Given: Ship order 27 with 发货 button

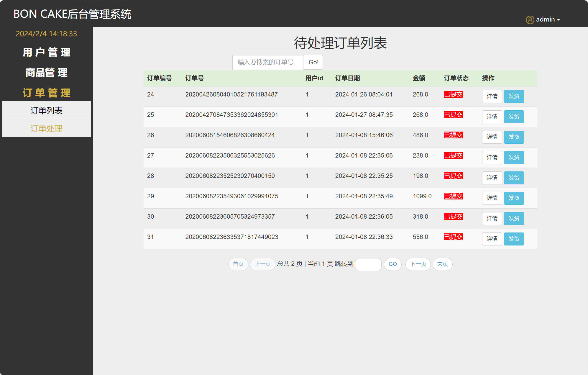Looking at the screenshot, I should pyautogui.click(x=514, y=158).
